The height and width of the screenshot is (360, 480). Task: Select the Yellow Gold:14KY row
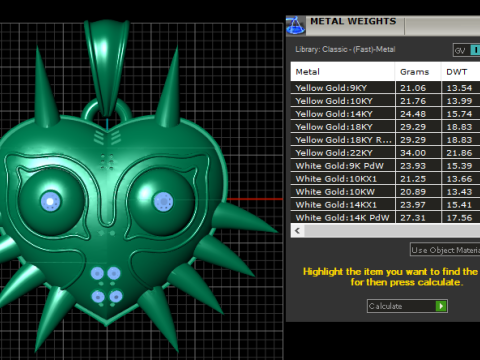[385, 114]
